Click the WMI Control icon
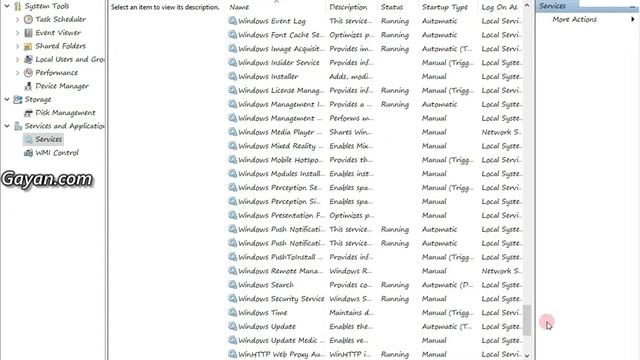 click(28, 153)
